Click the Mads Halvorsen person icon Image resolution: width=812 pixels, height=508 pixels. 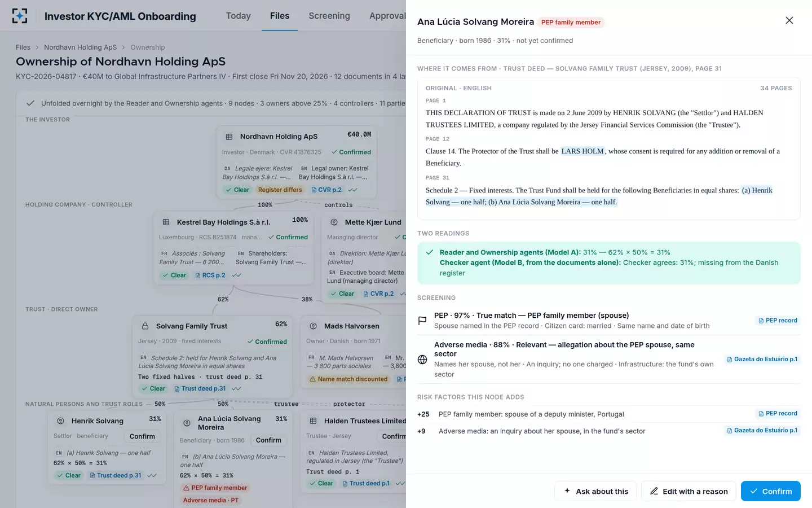click(313, 326)
